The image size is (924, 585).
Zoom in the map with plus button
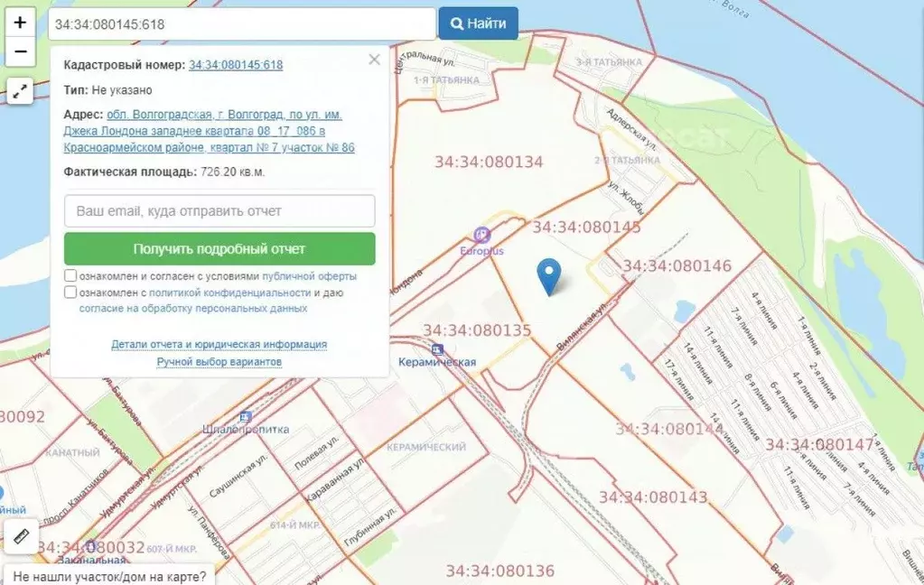pos(21,23)
